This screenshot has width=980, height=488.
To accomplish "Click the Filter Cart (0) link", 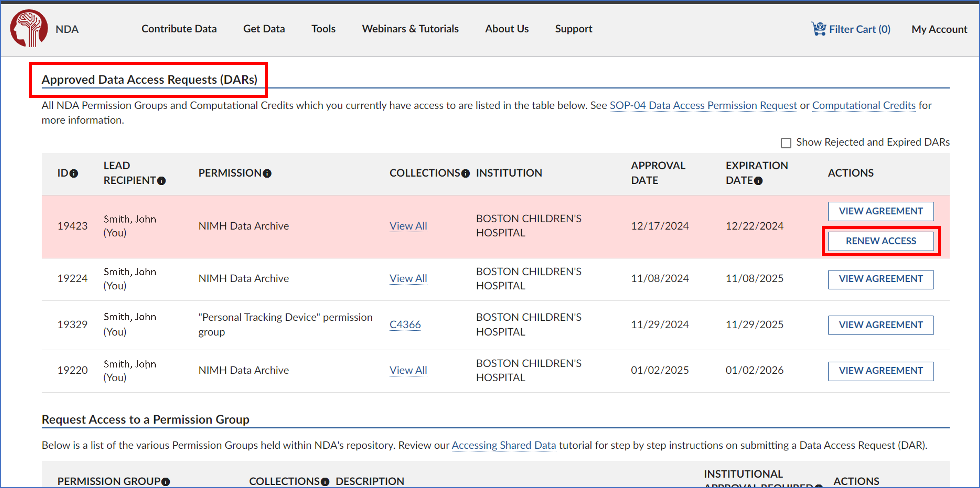I will [860, 29].
